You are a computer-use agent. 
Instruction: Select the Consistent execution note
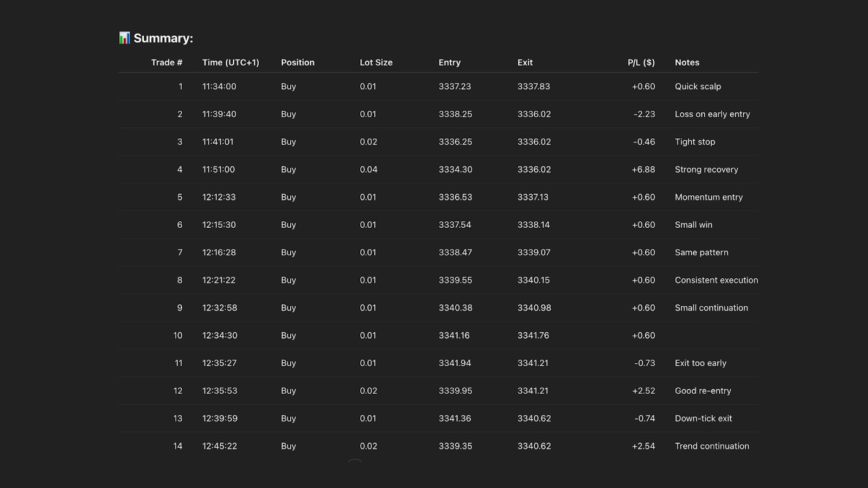716,280
